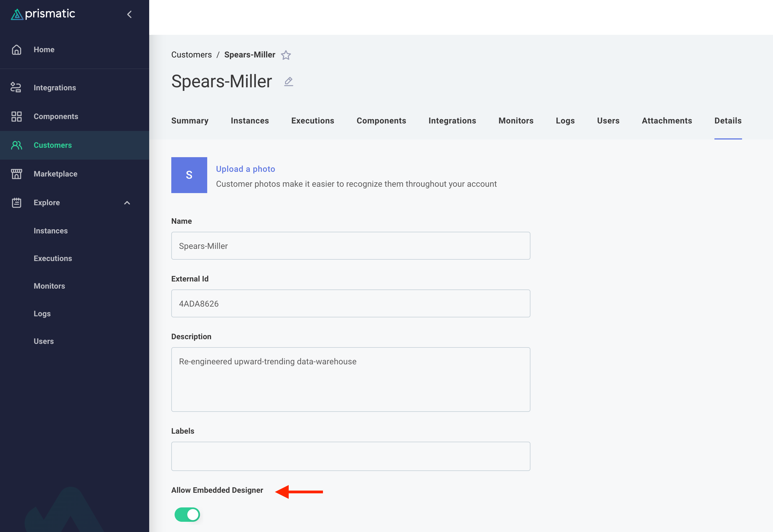773x532 pixels.
Task: Click the Name input field
Action: (x=351, y=246)
